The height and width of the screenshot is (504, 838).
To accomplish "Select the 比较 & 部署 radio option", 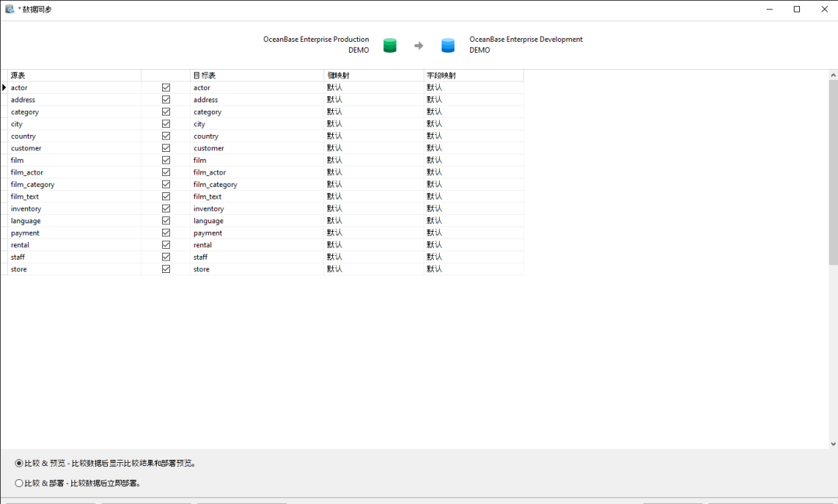I will pyautogui.click(x=19, y=483).
